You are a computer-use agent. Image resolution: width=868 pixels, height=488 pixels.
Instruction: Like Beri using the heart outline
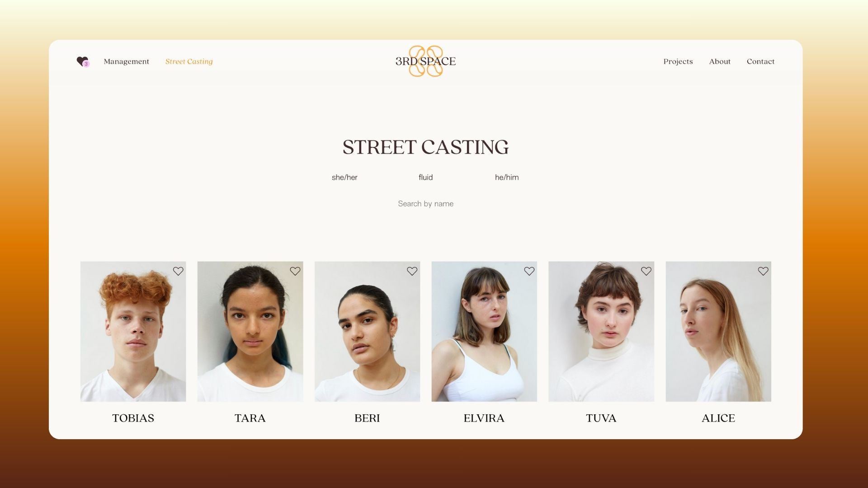click(412, 271)
